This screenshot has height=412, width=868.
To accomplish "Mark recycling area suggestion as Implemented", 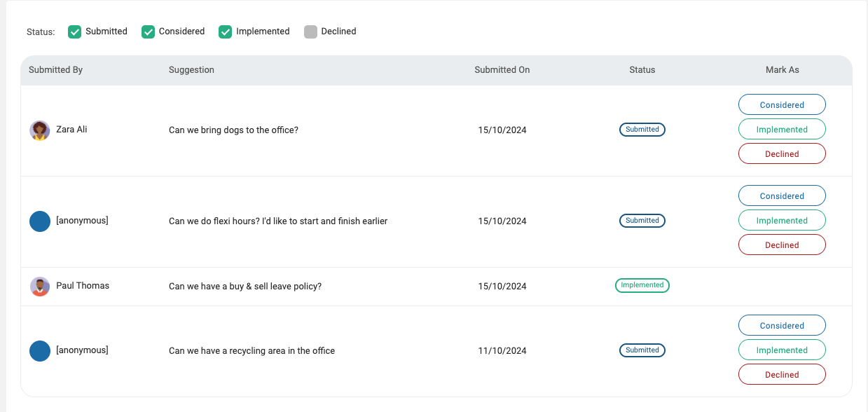I will (x=782, y=350).
